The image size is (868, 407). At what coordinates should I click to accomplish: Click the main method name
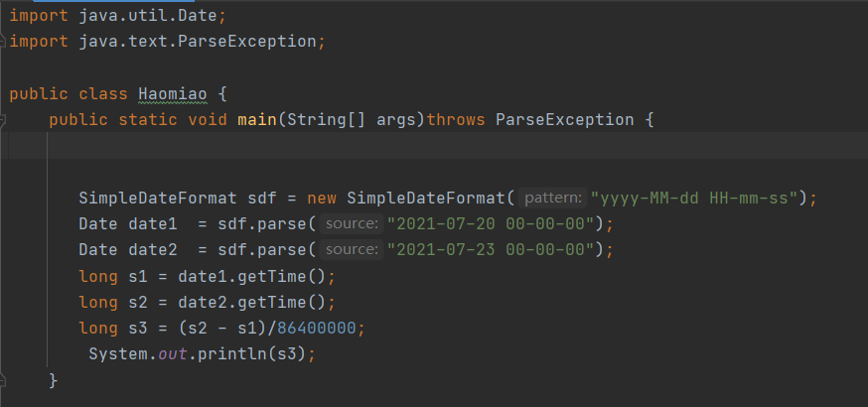(x=257, y=120)
